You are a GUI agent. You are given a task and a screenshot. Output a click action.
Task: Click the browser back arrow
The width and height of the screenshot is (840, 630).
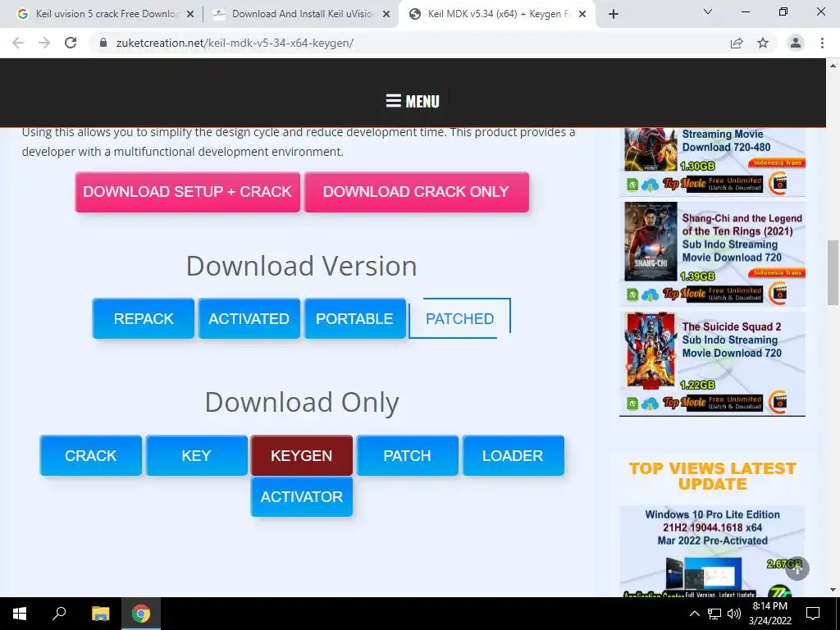click(x=18, y=43)
